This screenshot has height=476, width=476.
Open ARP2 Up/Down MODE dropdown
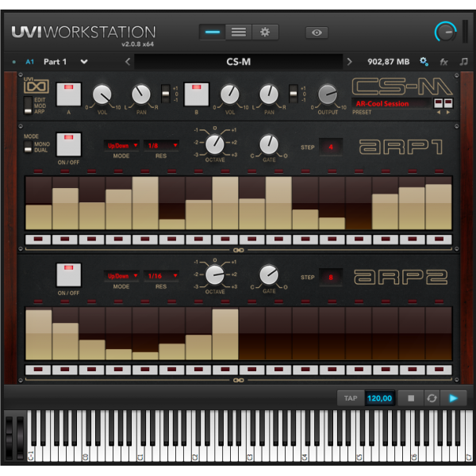[x=121, y=276]
